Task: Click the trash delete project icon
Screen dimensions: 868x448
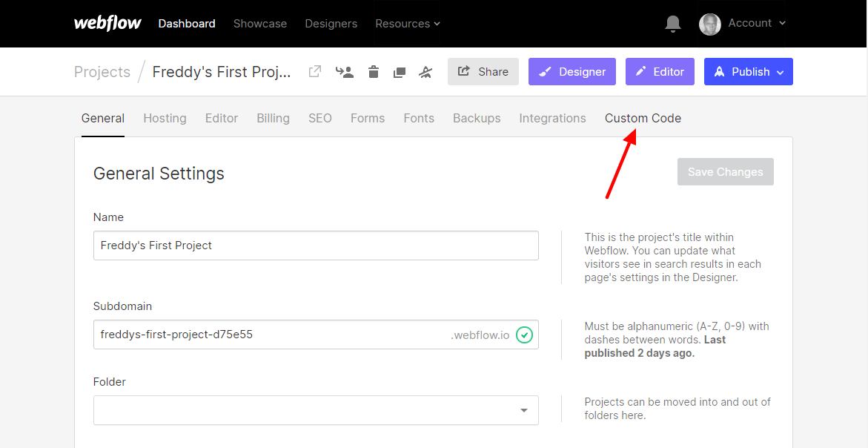Action: pos(374,71)
